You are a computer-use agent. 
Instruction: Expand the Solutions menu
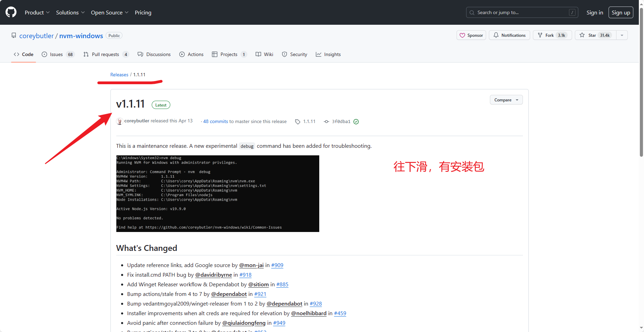(x=70, y=12)
